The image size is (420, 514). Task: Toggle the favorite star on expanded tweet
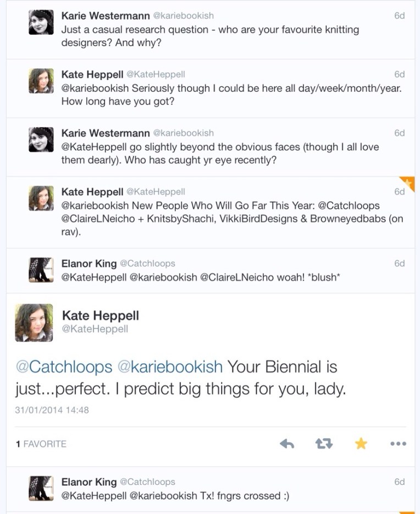(361, 444)
